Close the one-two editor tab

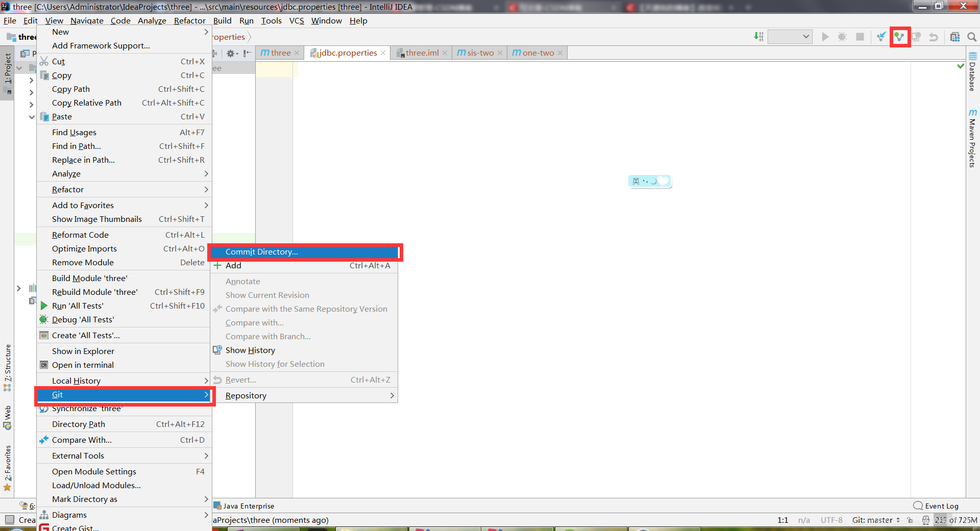pyautogui.click(x=560, y=53)
